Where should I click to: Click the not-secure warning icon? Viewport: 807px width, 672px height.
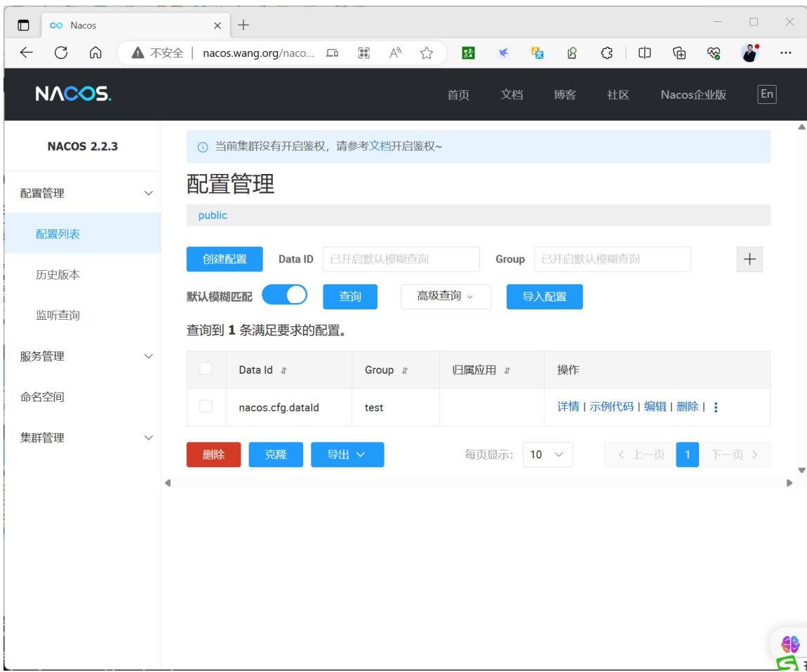(138, 53)
